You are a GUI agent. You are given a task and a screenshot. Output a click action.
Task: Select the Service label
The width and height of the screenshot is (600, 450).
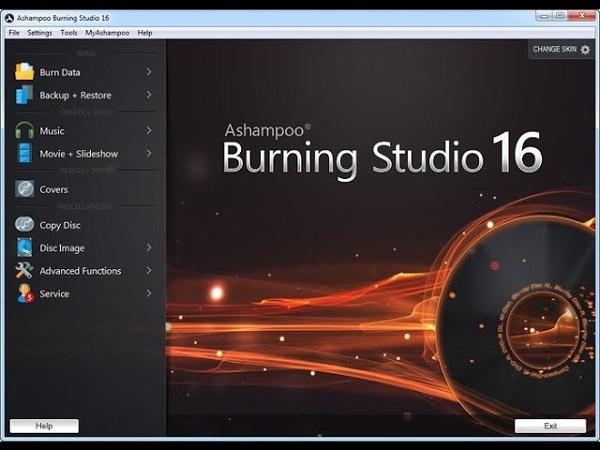(x=54, y=294)
